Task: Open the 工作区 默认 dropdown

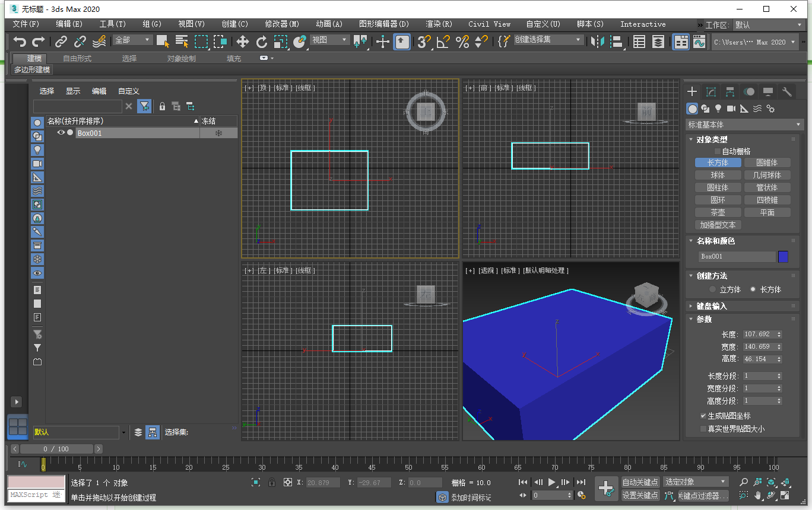Action: click(770, 25)
